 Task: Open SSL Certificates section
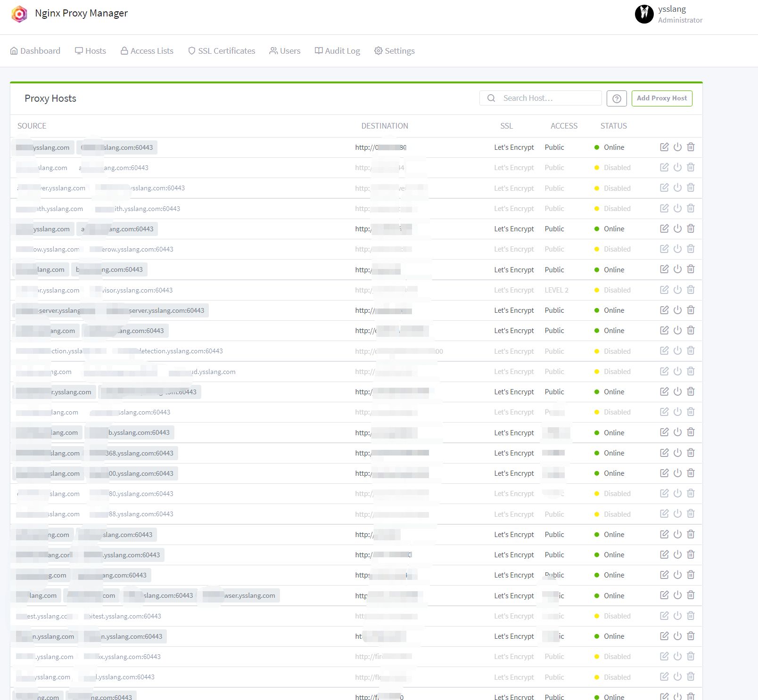[222, 51]
